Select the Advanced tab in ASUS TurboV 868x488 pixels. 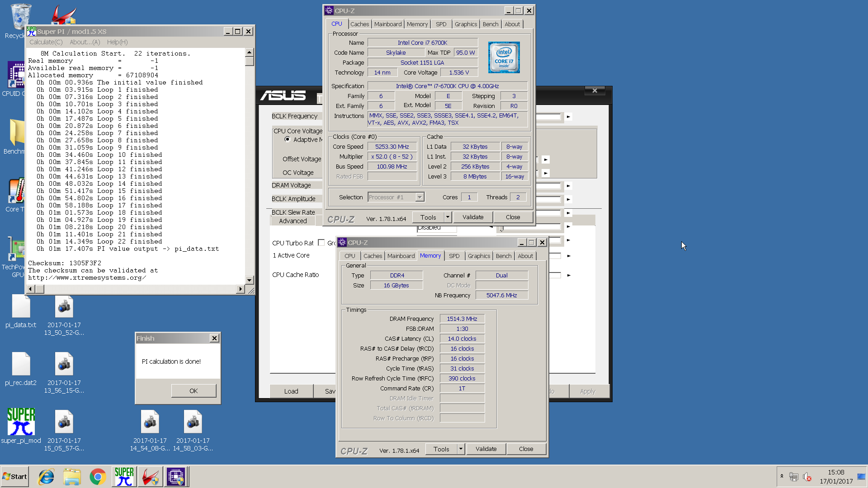click(x=292, y=221)
